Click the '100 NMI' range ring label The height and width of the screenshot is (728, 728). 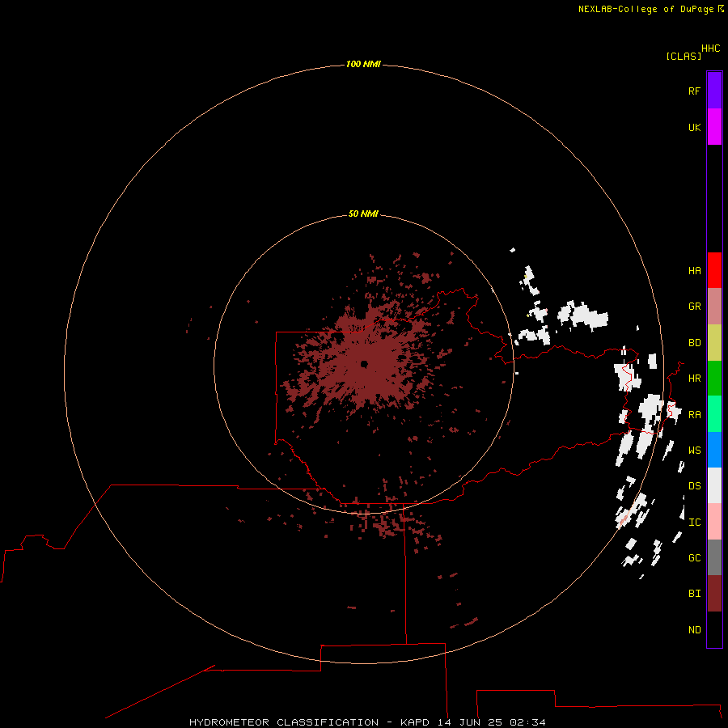click(x=363, y=64)
